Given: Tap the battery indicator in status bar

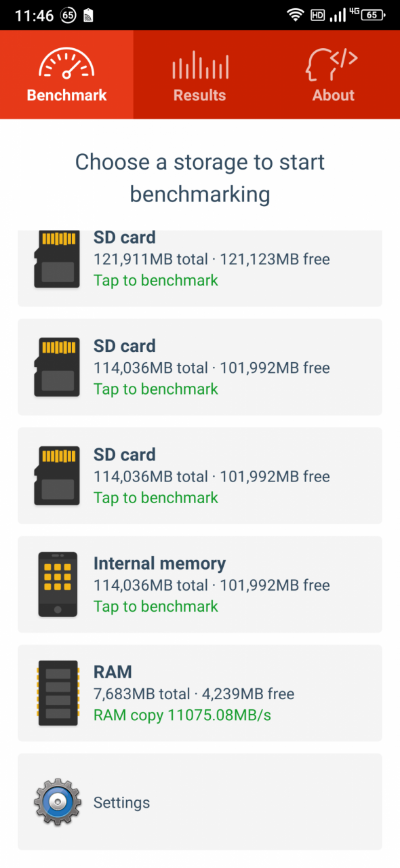Looking at the screenshot, I should (x=372, y=15).
